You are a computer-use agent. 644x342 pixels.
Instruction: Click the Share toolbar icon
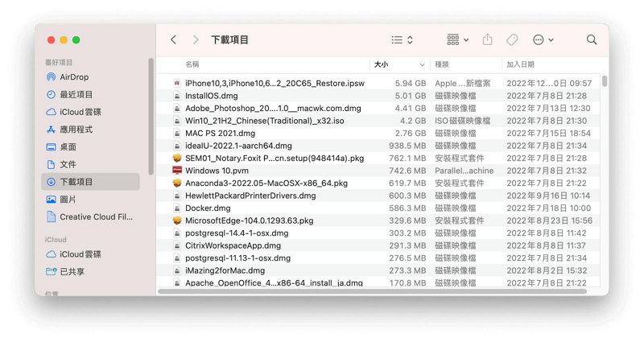click(488, 39)
